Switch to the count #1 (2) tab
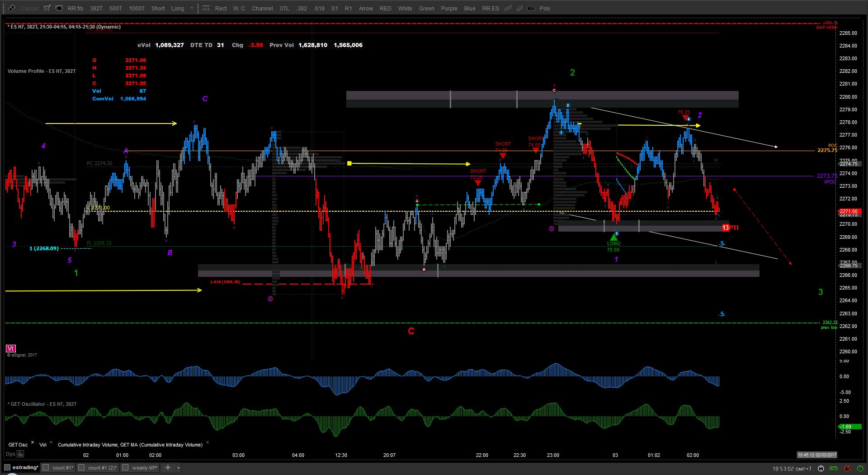The image size is (868, 475). click(x=103, y=468)
